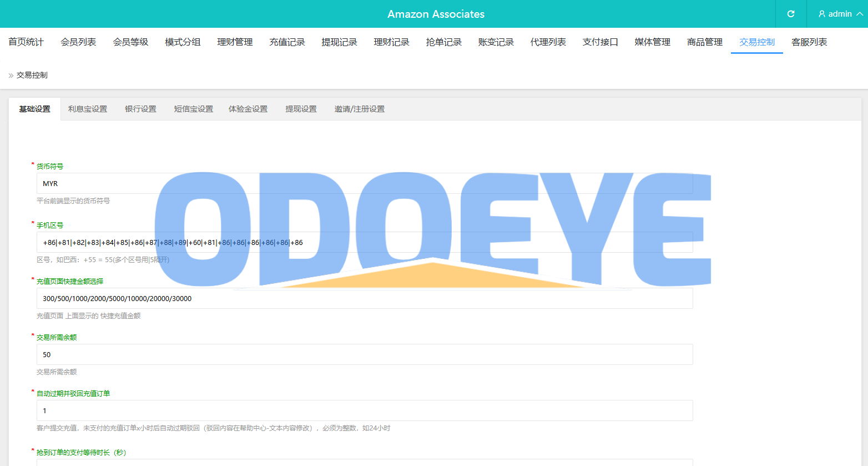
Task: Open the 短信宝设置 tab
Action: coord(193,109)
